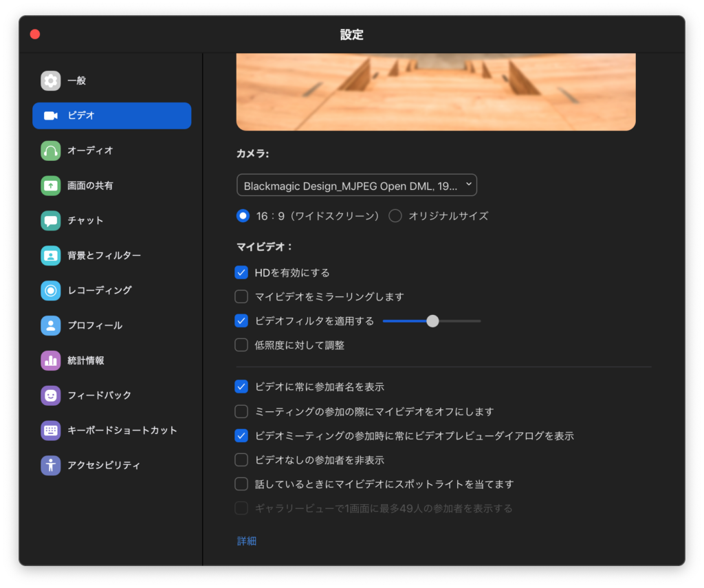Click the smiley icon beside フィードバック
704x588 pixels.
coord(51,395)
